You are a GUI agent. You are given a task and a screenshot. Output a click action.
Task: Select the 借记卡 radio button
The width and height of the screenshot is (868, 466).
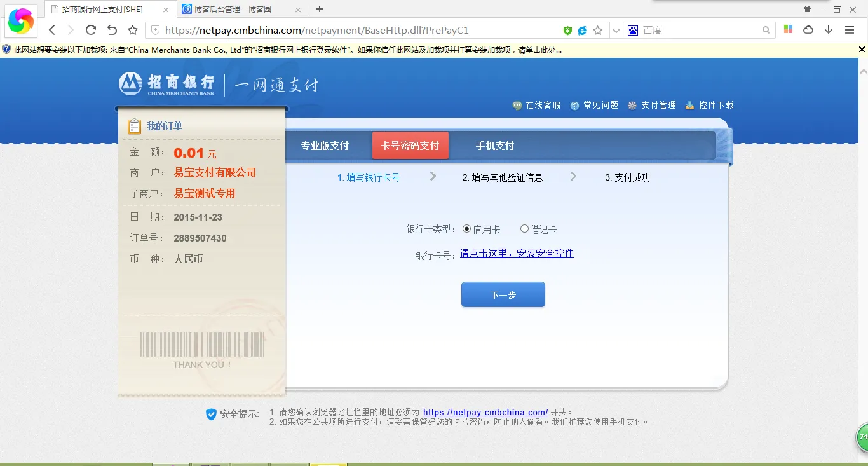[524, 229]
